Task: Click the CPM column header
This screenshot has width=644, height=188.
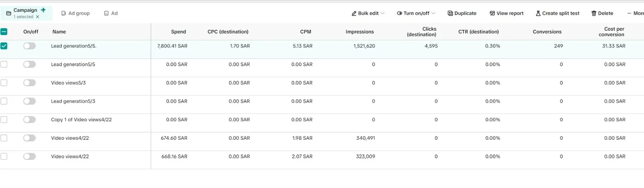Action: coord(305,32)
